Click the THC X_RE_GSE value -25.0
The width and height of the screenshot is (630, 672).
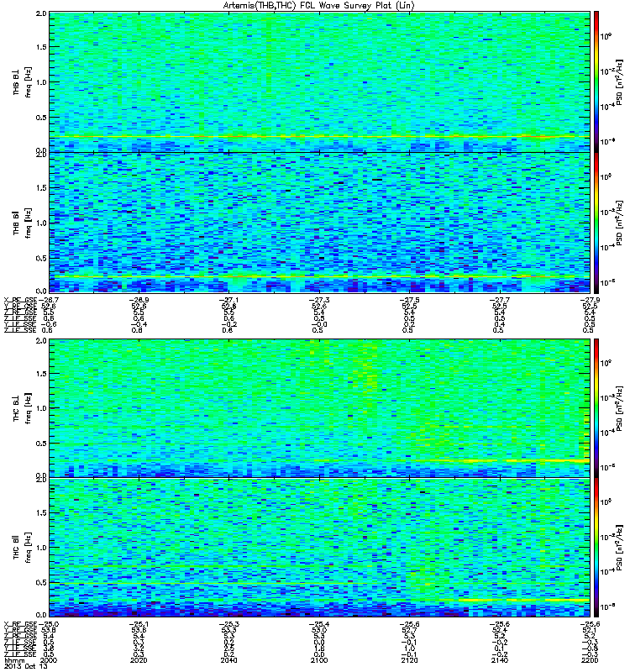[x=48, y=624]
